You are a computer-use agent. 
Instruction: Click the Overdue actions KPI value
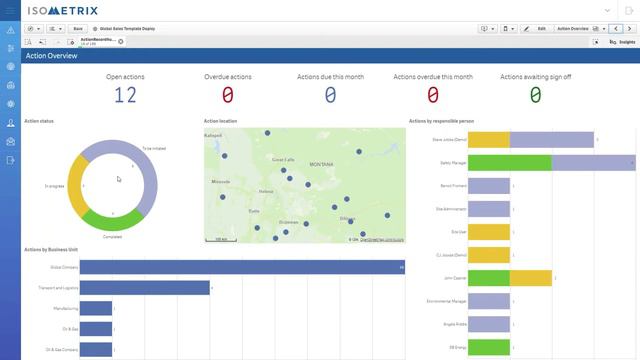tap(228, 95)
